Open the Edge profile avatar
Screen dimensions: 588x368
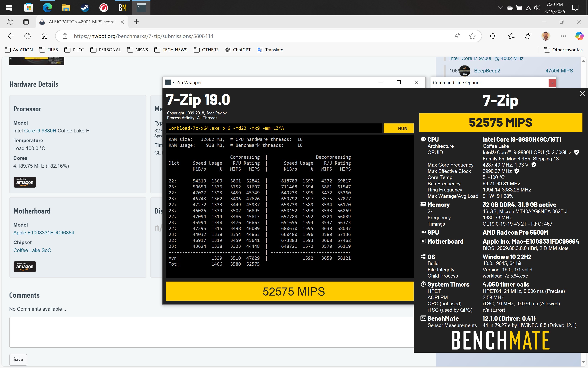pyautogui.click(x=546, y=36)
